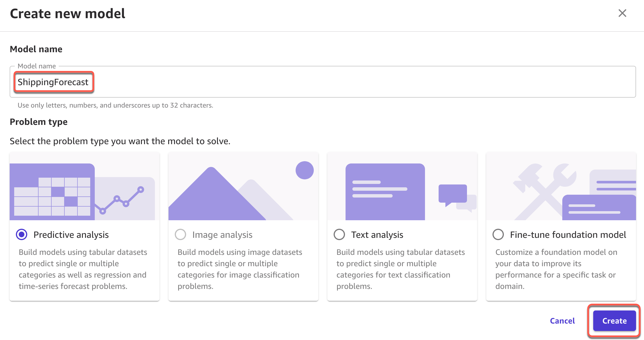Click the Model name input field
The image size is (644, 340).
[340, 82]
